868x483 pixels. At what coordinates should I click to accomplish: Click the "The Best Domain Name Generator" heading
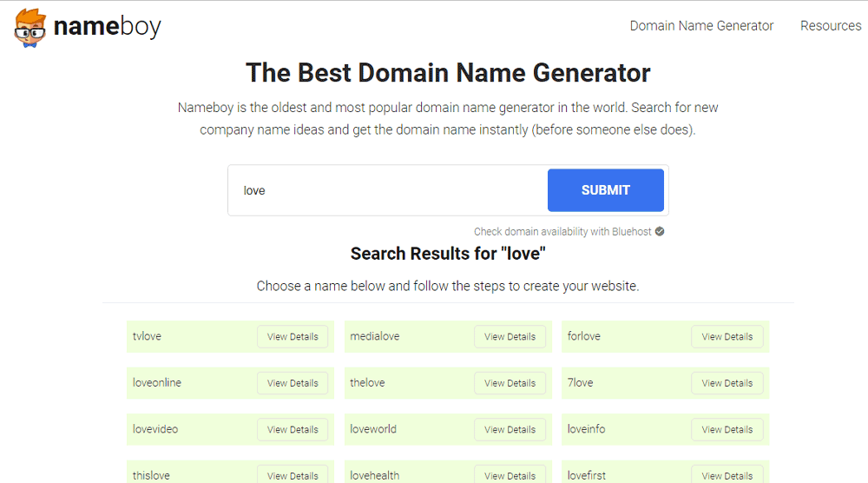(x=448, y=73)
